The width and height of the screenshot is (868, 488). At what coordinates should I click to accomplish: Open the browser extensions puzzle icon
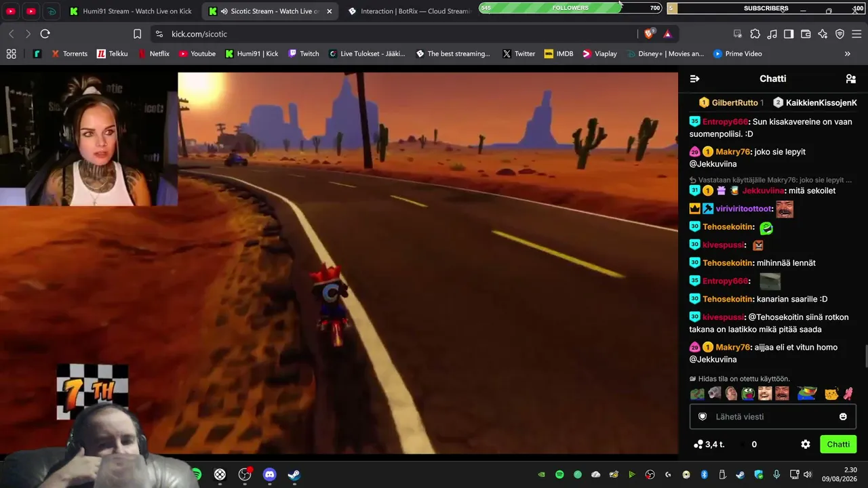(755, 34)
